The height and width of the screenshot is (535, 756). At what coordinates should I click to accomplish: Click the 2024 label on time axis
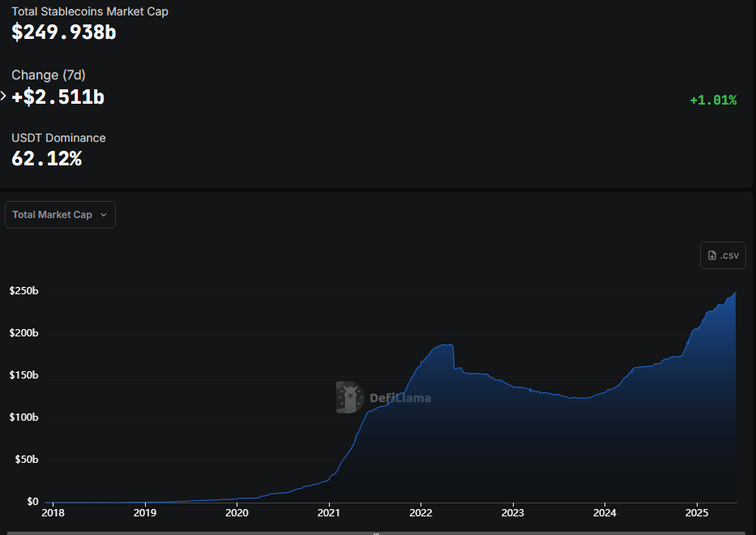coord(605,512)
